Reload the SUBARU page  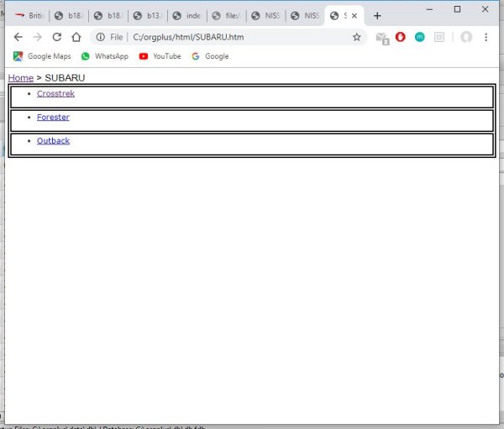[x=57, y=37]
